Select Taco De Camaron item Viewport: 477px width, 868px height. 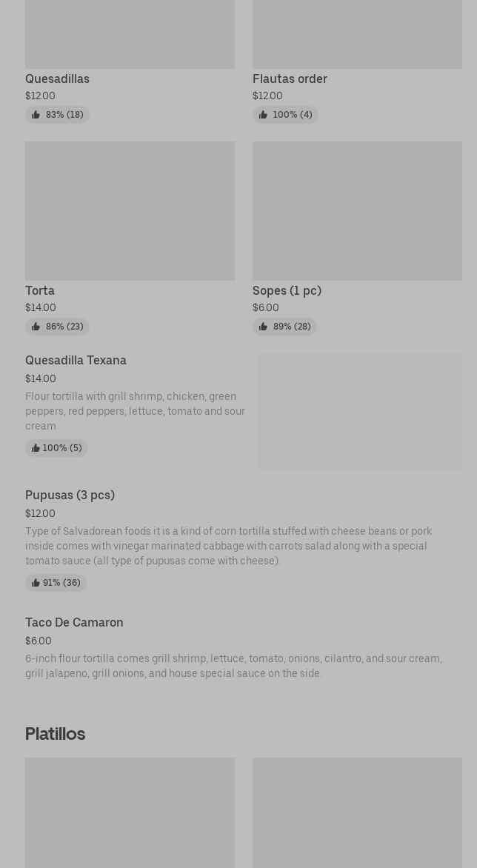[74, 623]
